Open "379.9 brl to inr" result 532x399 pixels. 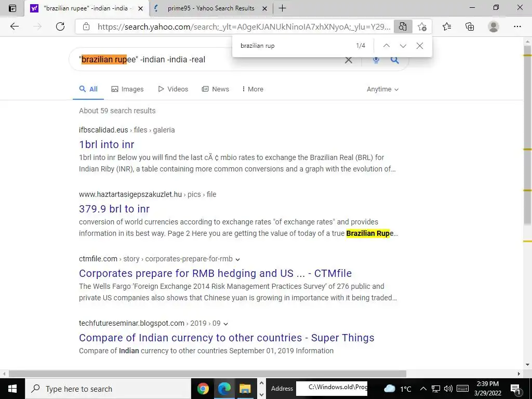114,209
